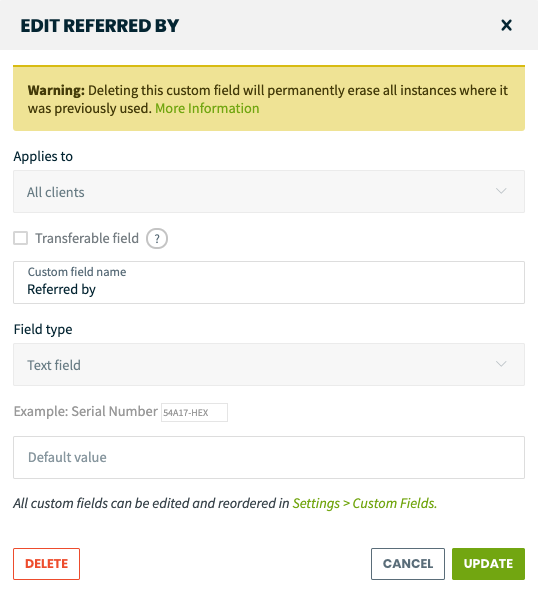This screenshot has width=538, height=594.
Task: Click the chevron in the All clients box
Action: [x=501, y=191]
